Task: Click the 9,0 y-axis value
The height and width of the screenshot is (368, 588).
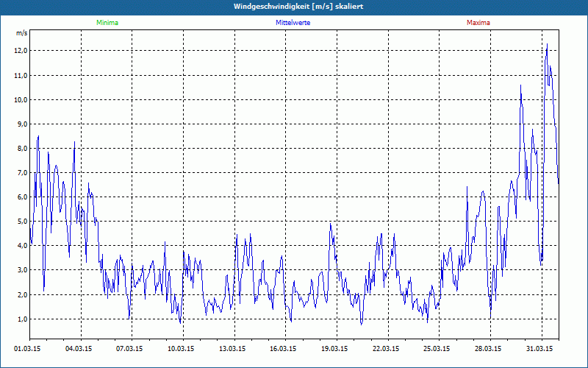Action: 23,124
